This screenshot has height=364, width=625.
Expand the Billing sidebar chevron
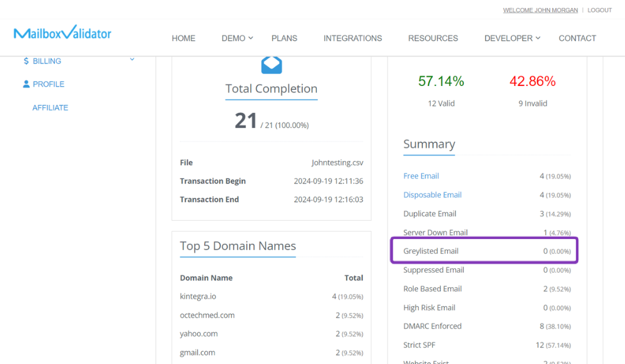(x=132, y=60)
